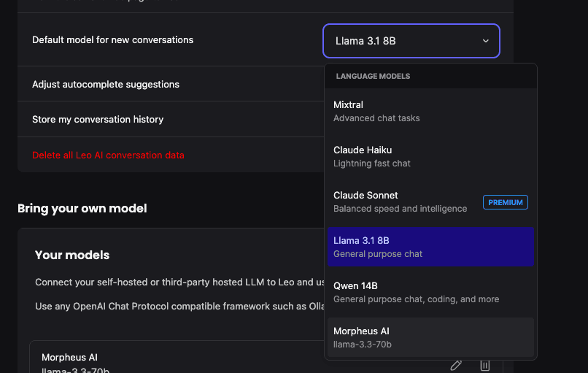Click the Adjust autocomplete suggestions setting row
The width and height of the screenshot is (588, 373).
(106, 85)
